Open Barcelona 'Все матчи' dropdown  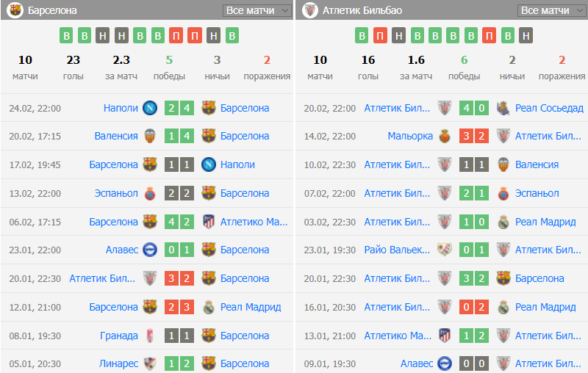(257, 10)
